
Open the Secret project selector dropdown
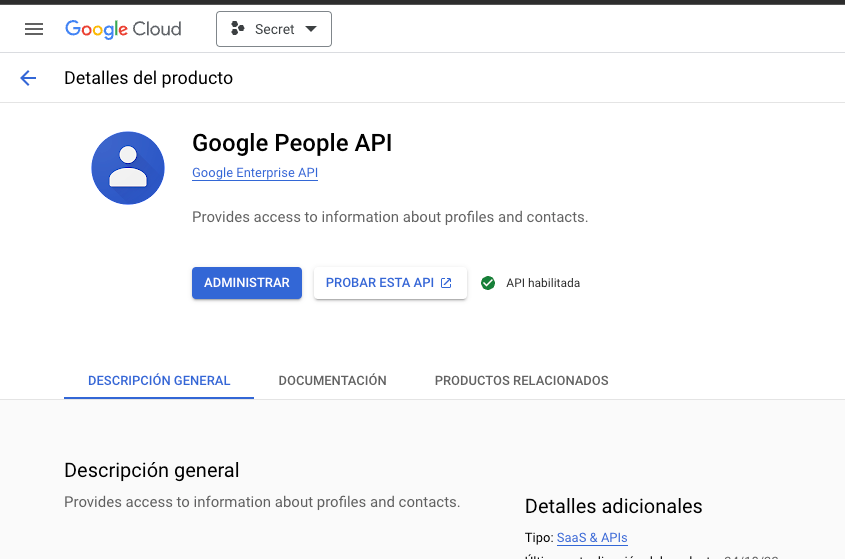(x=274, y=29)
